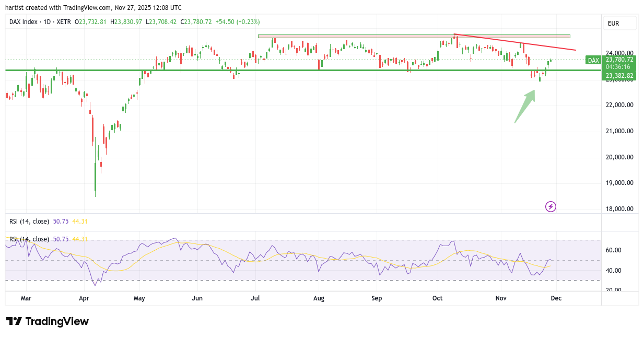Screen dimensions: 644x337
Task: Click the 23,382.82 support price label
Action: point(619,76)
